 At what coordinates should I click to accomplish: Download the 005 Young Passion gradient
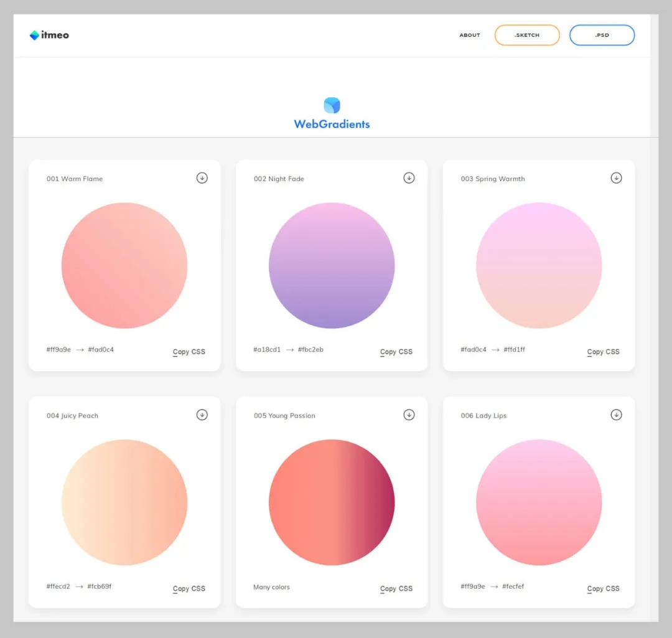[409, 415]
